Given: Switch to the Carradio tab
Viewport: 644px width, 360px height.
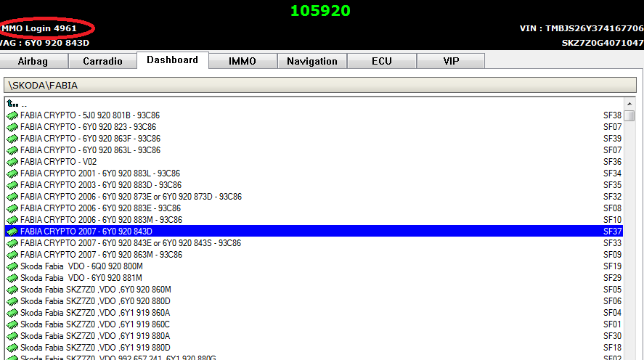Looking at the screenshot, I should point(102,61).
